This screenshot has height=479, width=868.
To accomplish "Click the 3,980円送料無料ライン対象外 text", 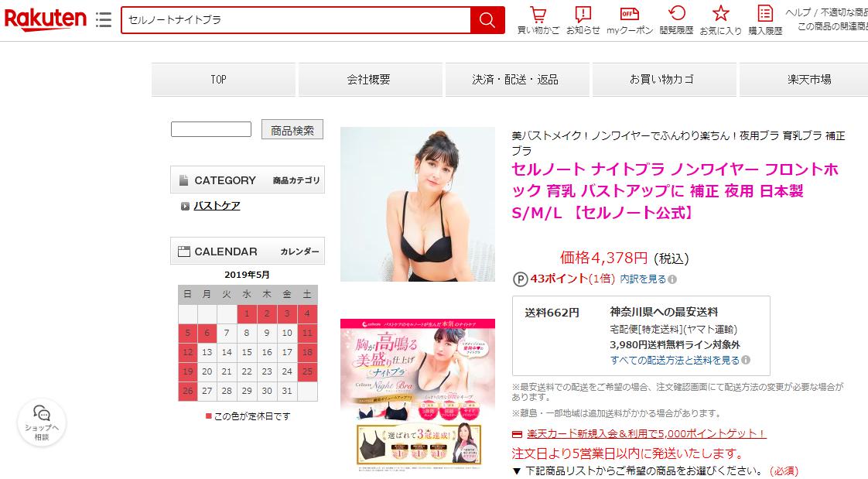I will coord(675,344).
